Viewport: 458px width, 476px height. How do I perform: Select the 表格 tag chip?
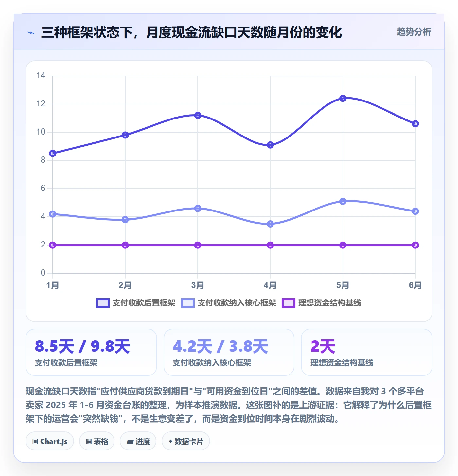tap(97, 441)
